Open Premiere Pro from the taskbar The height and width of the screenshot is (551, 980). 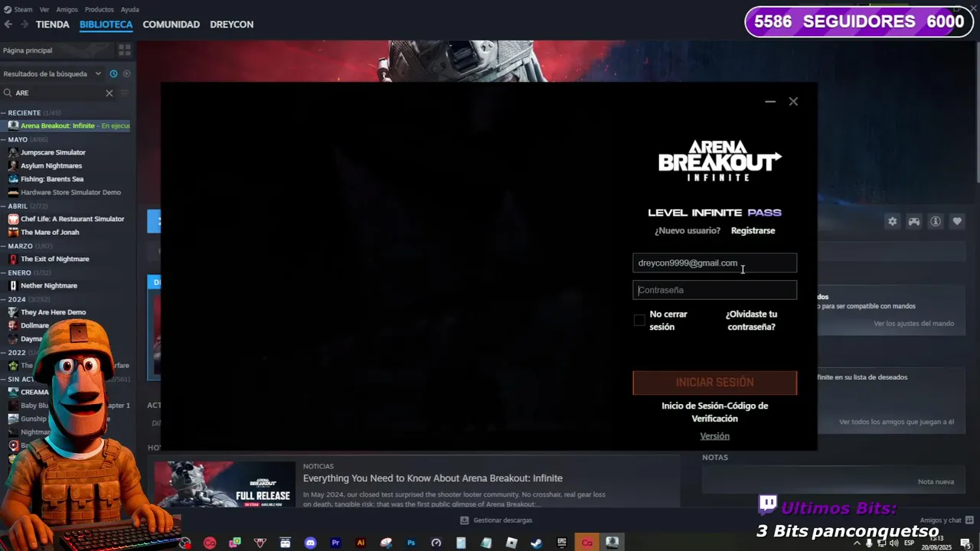tap(335, 543)
